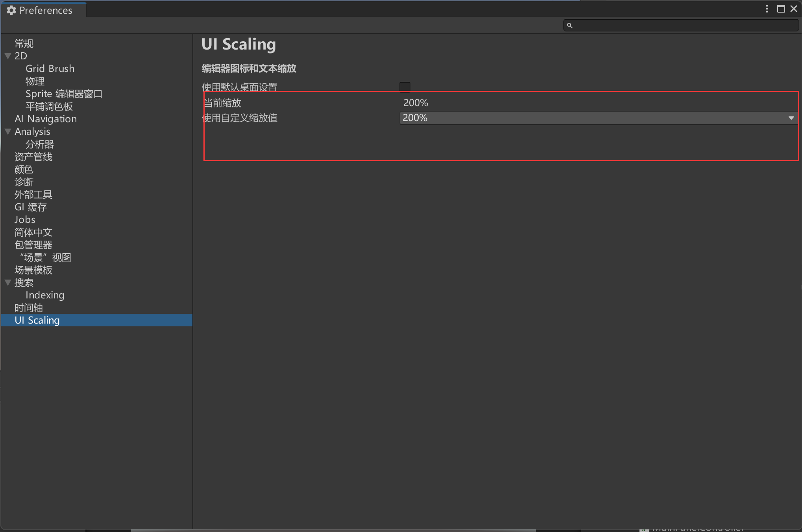Open the 颜色 preferences page
This screenshot has width=802, height=532.
point(24,169)
